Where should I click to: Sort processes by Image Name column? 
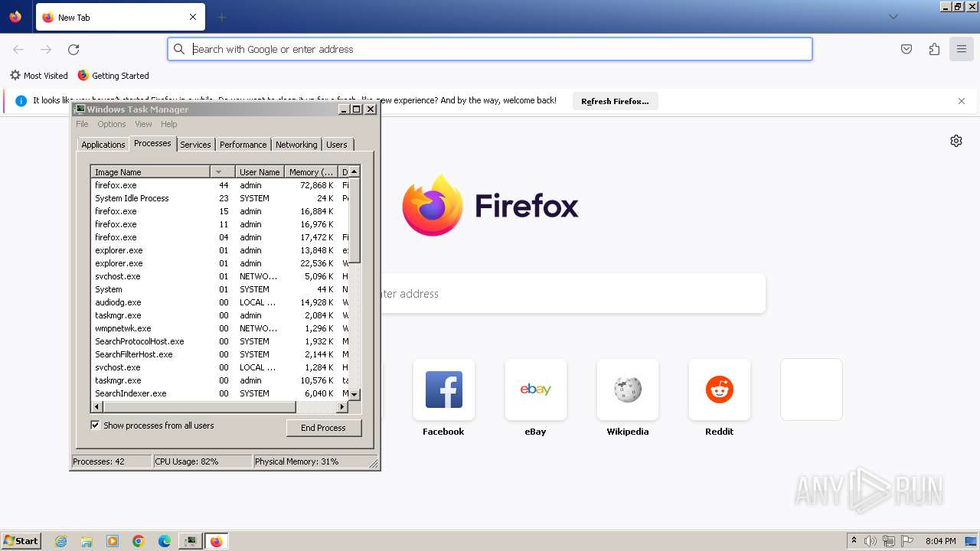coord(150,172)
